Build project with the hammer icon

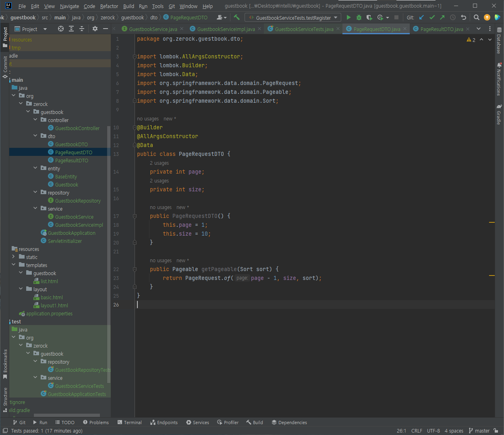tap(237, 17)
